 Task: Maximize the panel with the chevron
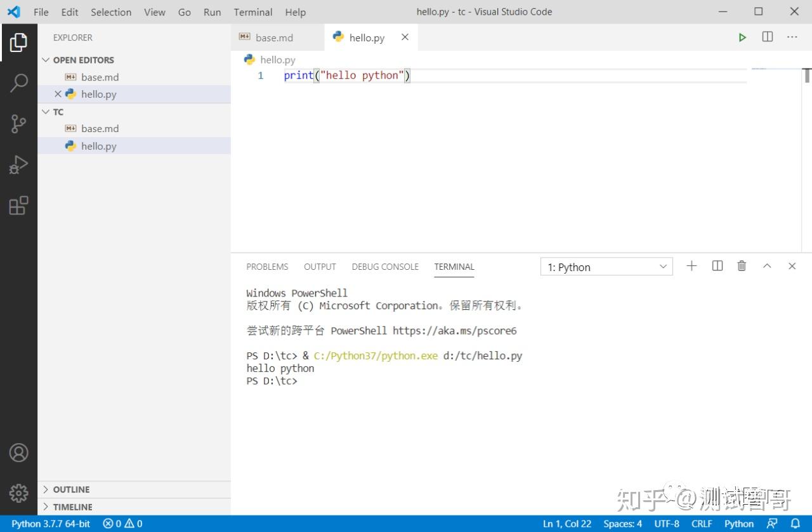[767, 265]
